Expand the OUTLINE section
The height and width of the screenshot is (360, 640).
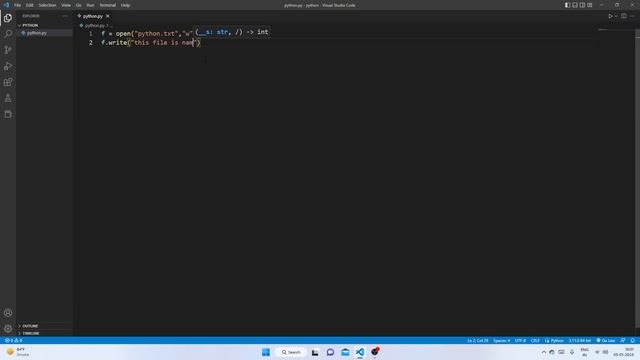click(44, 326)
